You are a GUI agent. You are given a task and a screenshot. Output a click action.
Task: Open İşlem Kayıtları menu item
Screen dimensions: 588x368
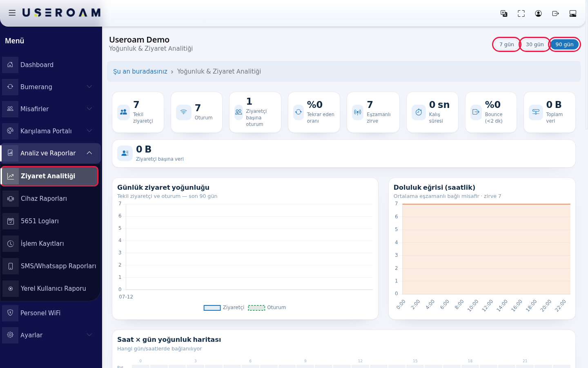pos(50,244)
